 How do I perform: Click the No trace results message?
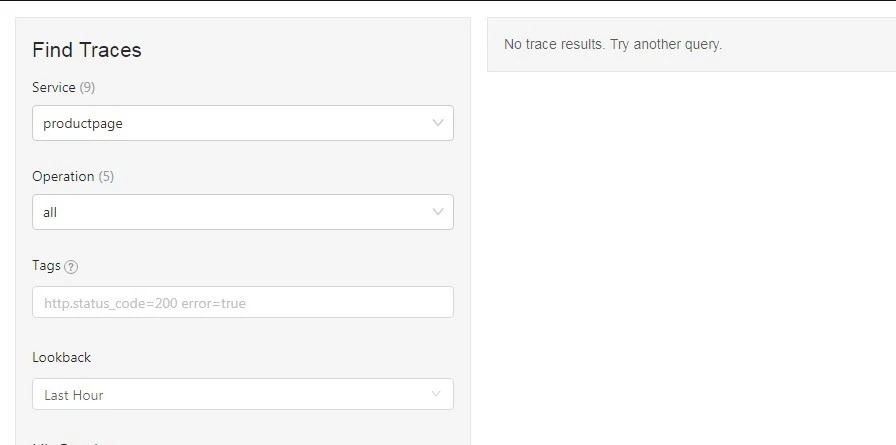[612, 44]
